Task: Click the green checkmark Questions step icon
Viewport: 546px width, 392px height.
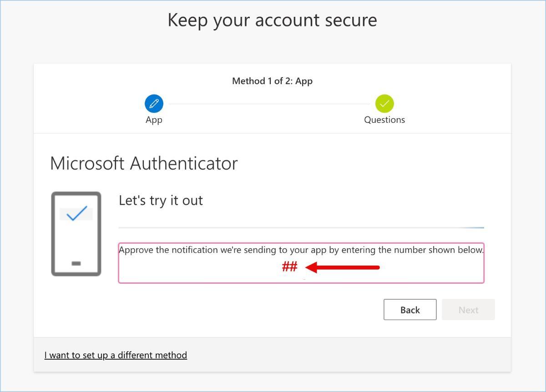Action: (384, 104)
